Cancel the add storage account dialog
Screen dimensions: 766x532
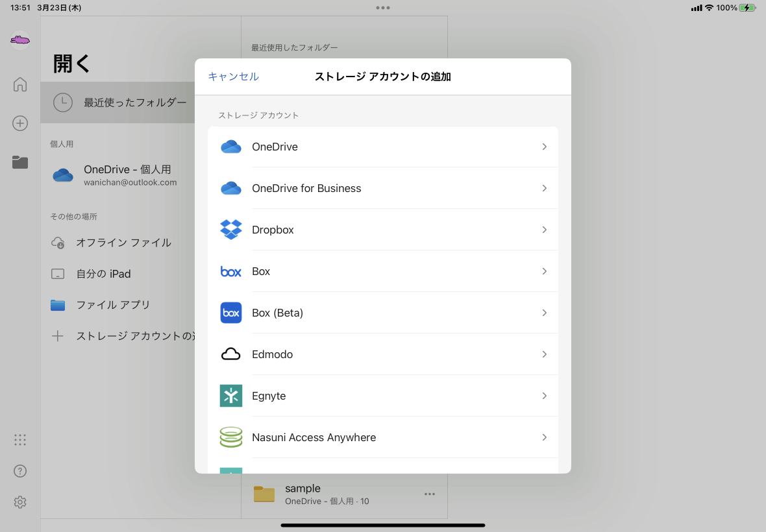[234, 77]
